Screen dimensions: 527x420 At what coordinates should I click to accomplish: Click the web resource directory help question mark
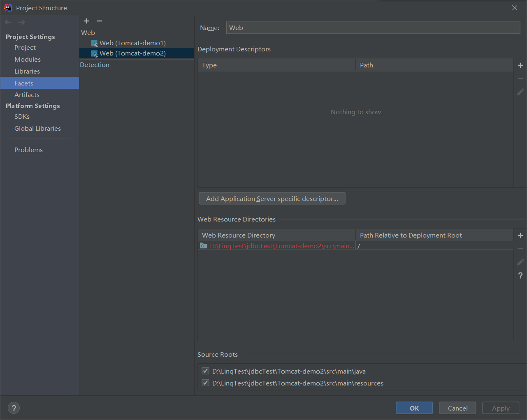520,275
